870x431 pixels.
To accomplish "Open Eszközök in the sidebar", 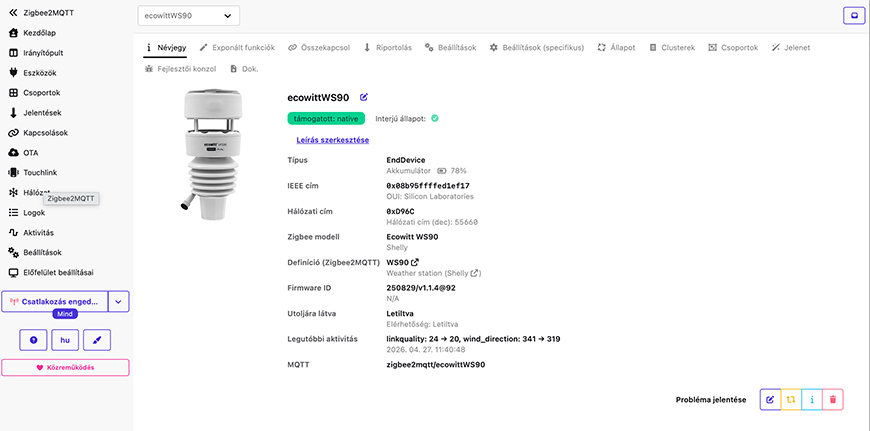I will coord(40,73).
